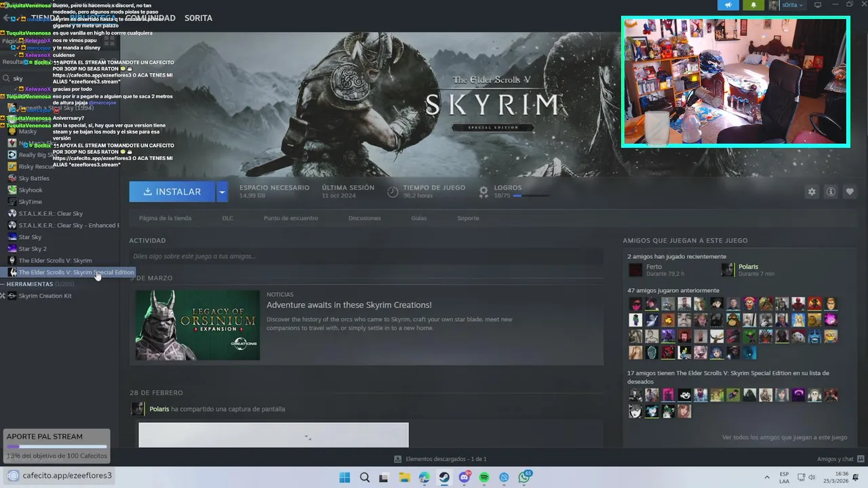
Task: Select Skyhook in library list
Action: coord(31,190)
